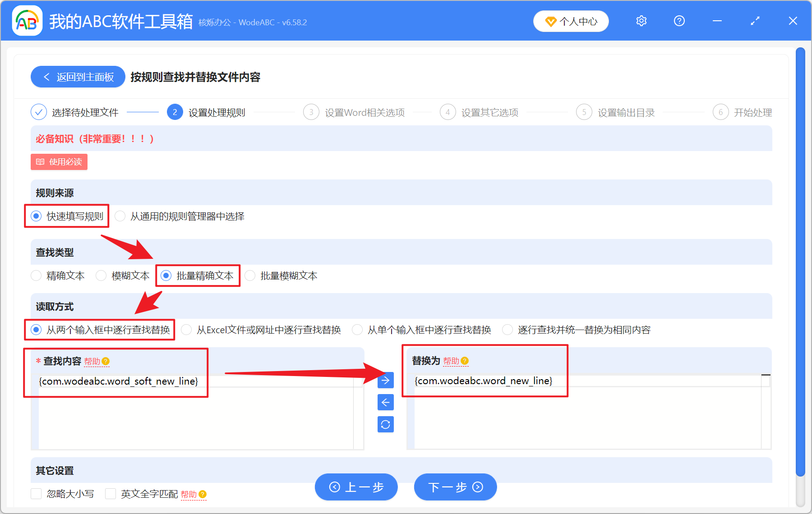
Task: Click the 下一步 next button
Action: (x=455, y=487)
